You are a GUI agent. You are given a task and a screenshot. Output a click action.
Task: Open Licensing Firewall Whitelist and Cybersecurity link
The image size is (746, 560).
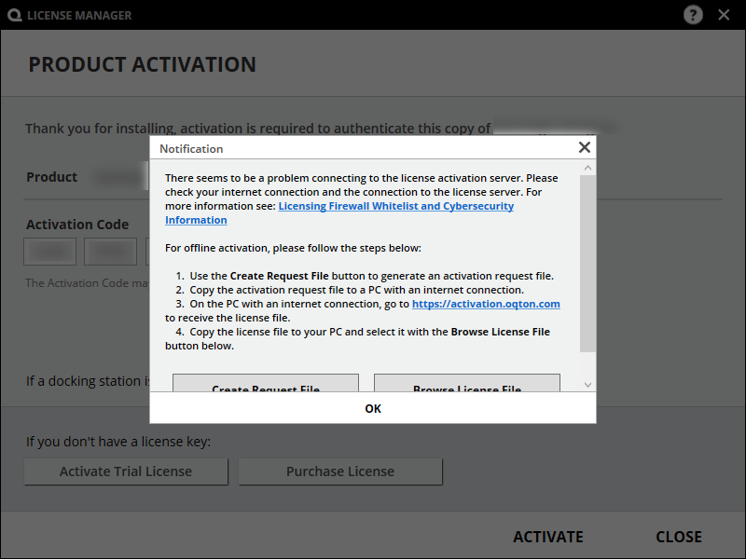coord(395,206)
